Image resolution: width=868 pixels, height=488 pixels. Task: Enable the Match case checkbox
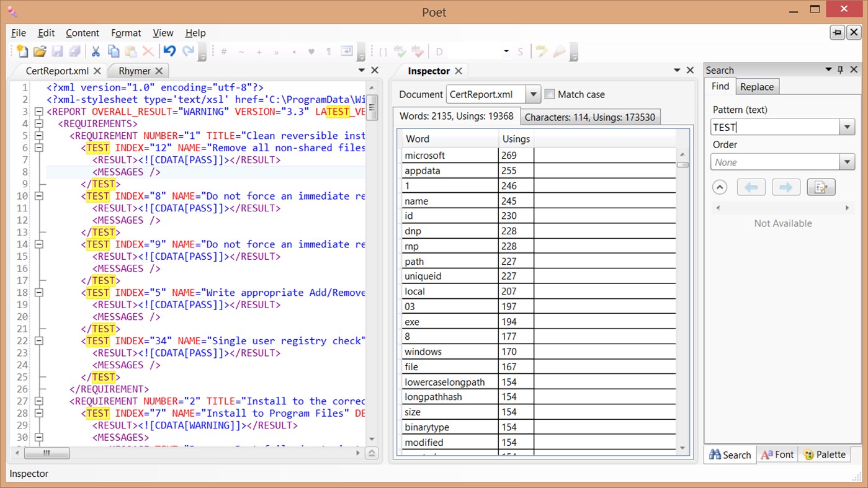click(x=550, y=94)
